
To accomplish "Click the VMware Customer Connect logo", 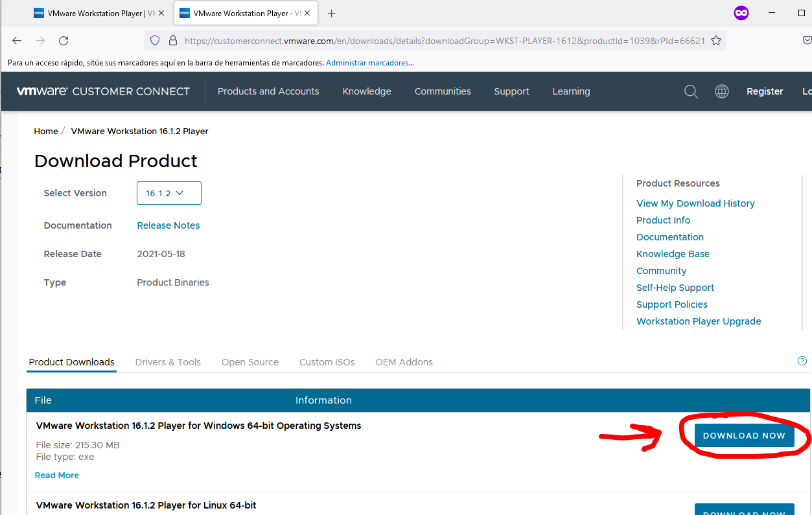I will pos(103,91).
